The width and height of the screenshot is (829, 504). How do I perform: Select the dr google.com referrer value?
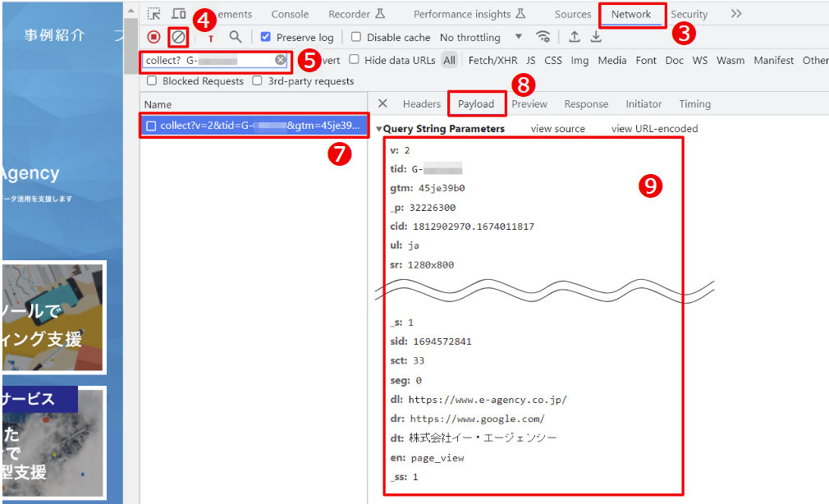click(x=477, y=419)
